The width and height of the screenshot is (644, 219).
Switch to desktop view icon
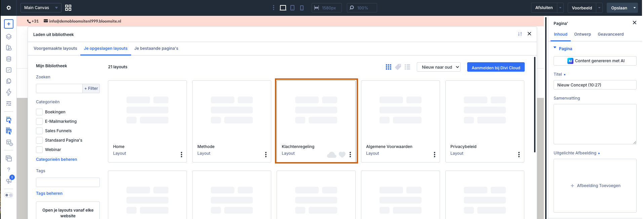[283, 8]
